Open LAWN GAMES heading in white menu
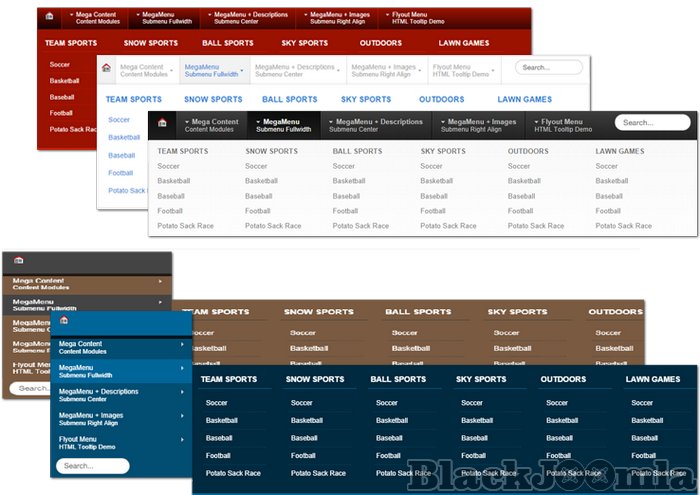This screenshot has height=495, width=700. pos(525,100)
